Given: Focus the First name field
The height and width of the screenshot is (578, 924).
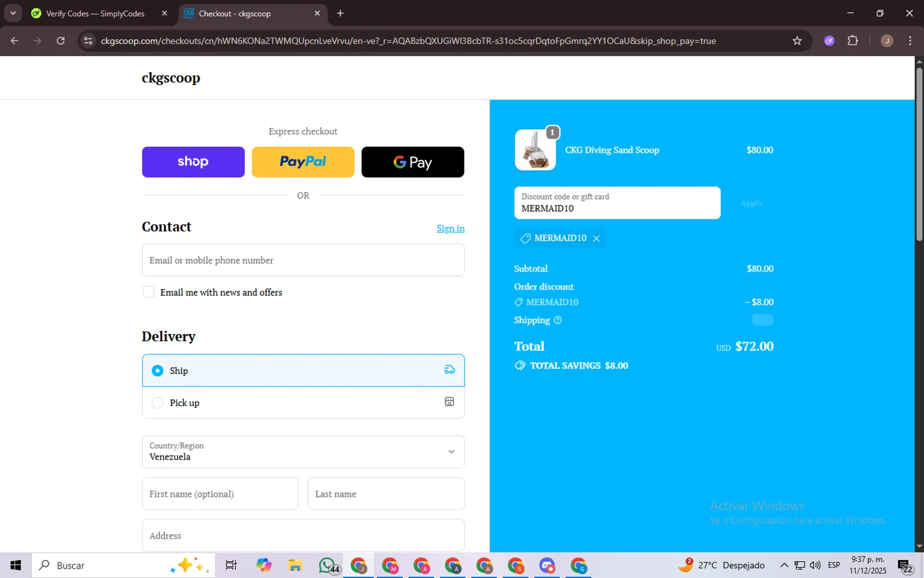Looking at the screenshot, I should (x=220, y=494).
